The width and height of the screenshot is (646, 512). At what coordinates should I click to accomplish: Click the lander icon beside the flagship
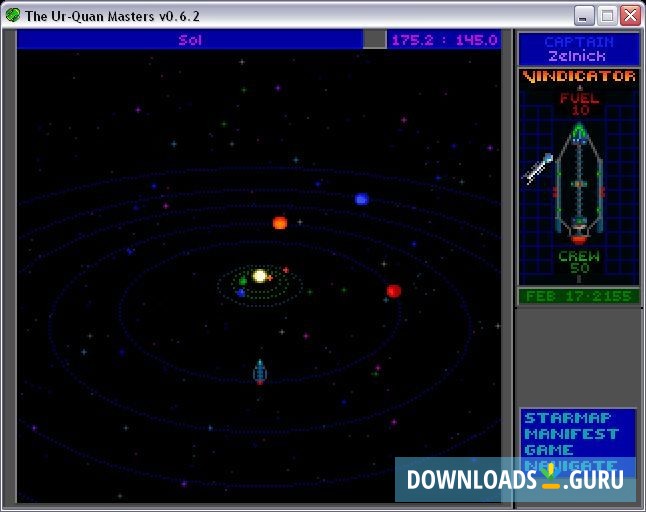pyautogui.click(x=537, y=168)
